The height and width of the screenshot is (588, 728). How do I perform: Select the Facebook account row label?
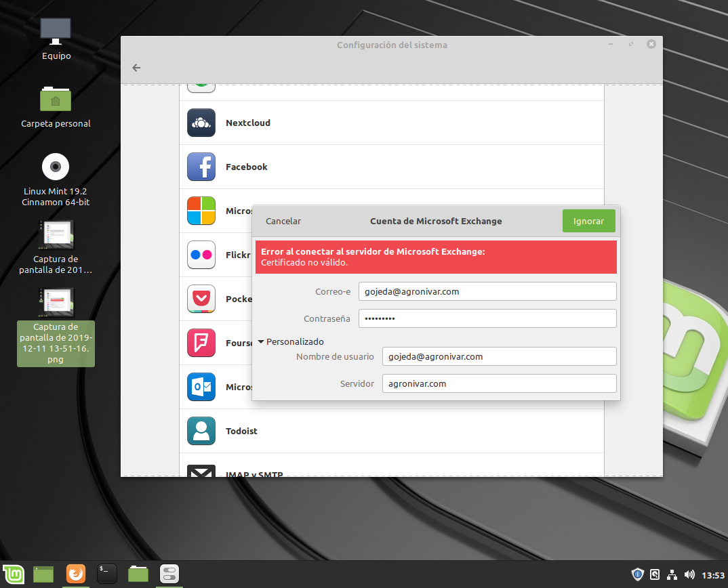[247, 167]
